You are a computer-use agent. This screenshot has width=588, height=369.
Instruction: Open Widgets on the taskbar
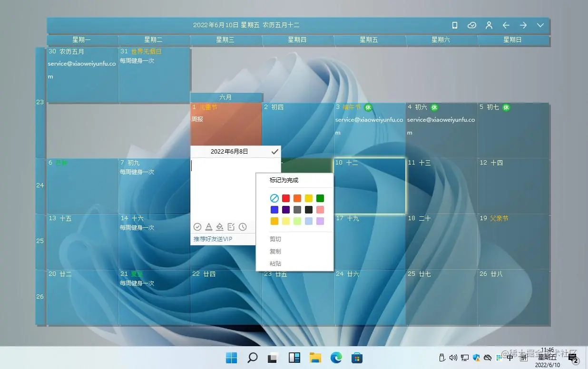[x=294, y=358]
